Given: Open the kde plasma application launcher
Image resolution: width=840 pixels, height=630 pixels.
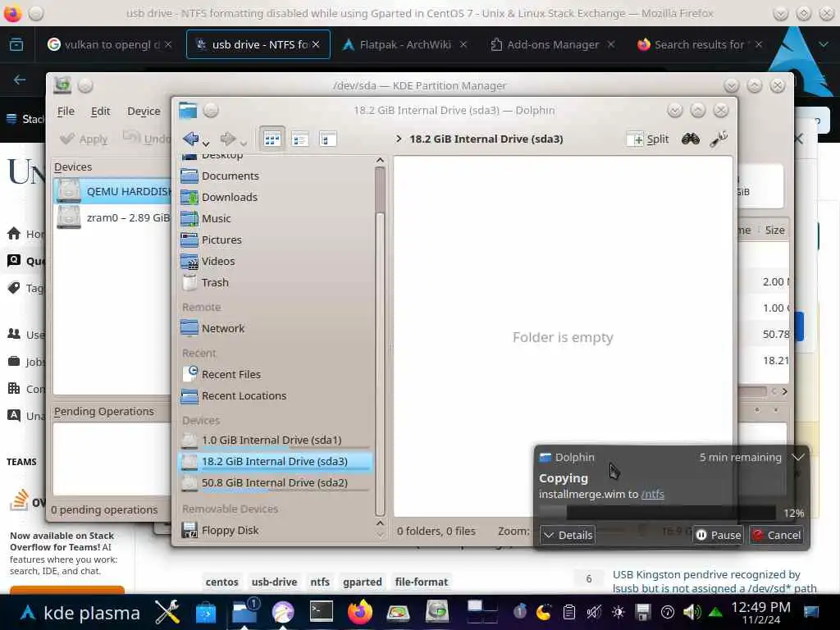Looking at the screenshot, I should [80, 612].
